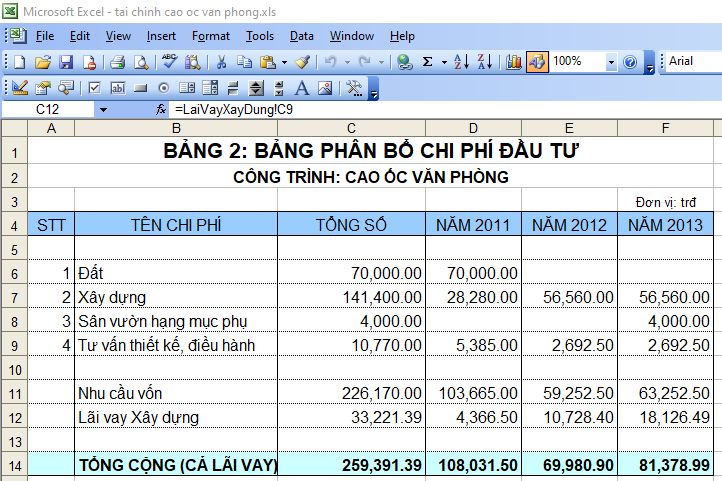Launch the Chart Wizard icon
722x481 pixels.
pyautogui.click(x=515, y=62)
